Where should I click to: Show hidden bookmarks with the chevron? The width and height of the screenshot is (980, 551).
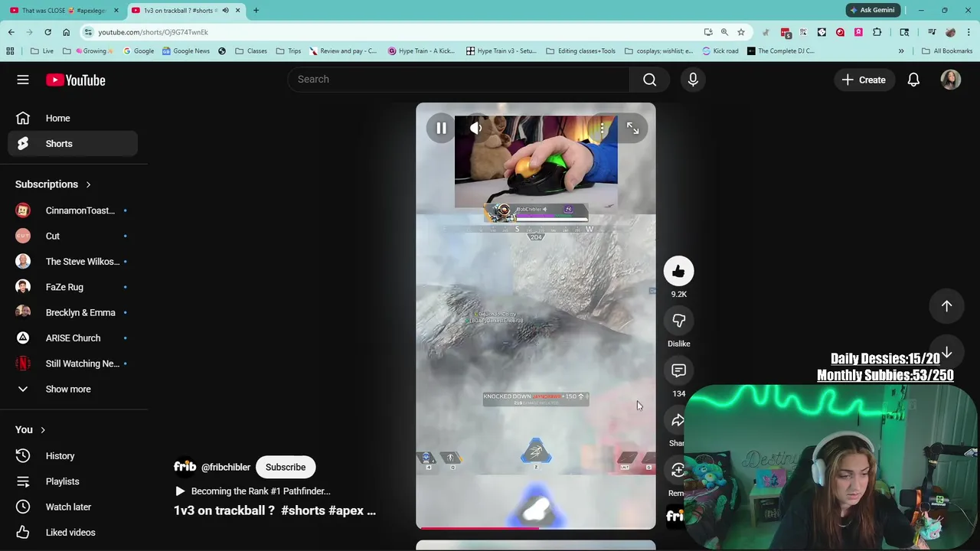[901, 51]
